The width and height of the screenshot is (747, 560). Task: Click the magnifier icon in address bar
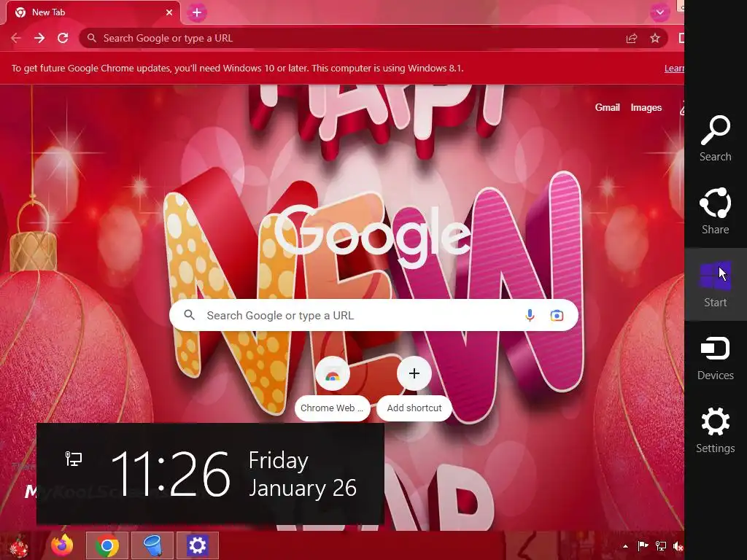pyautogui.click(x=92, y=38)
